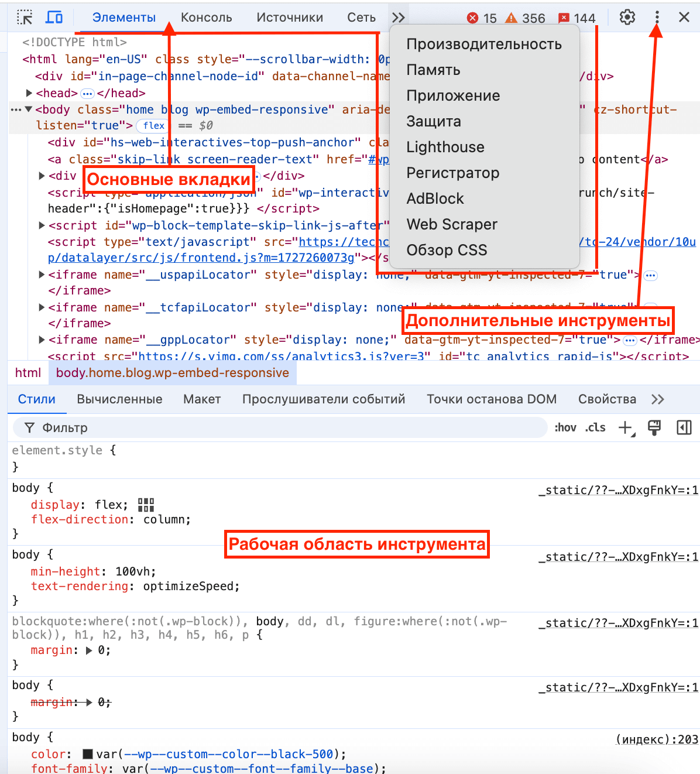The image size is (700, 774).
Task: Switch to the Консоль tab
Action: tap(206, 17)
